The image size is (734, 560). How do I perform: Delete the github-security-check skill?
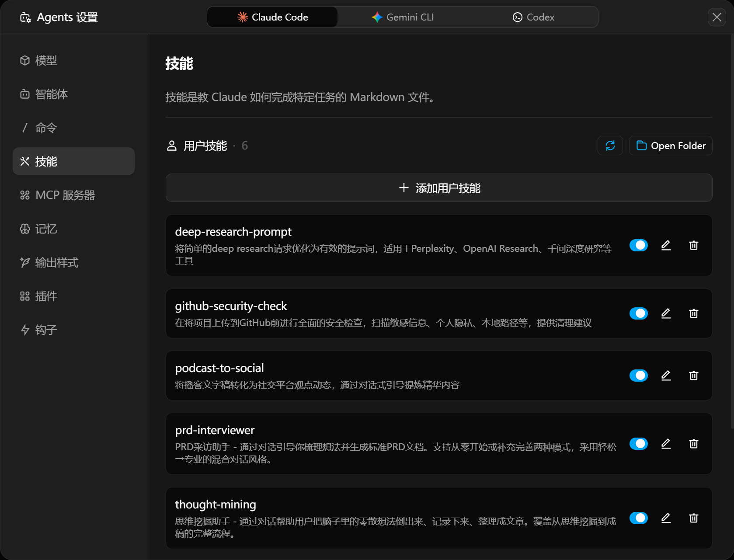tap(693, 313)
